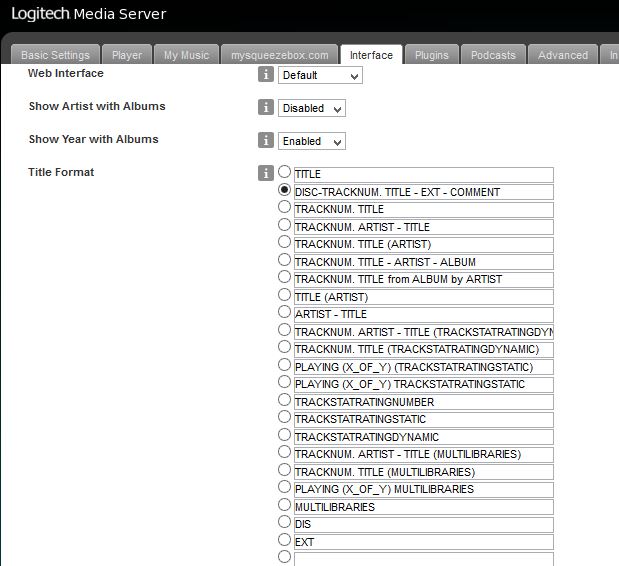
Task: Choose the MULTILIBRARIES radio option
Action: coord(285,505)
